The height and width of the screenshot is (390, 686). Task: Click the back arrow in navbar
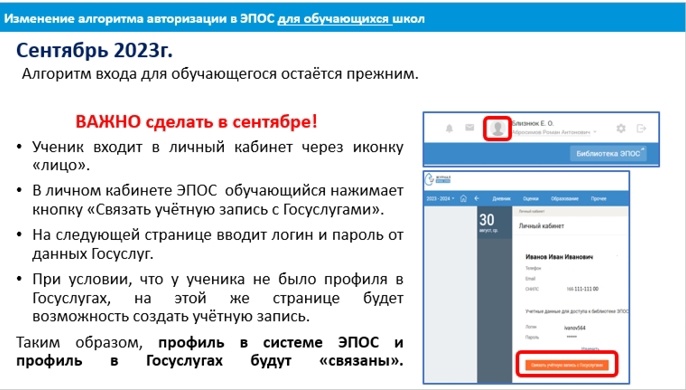[477, 199]
